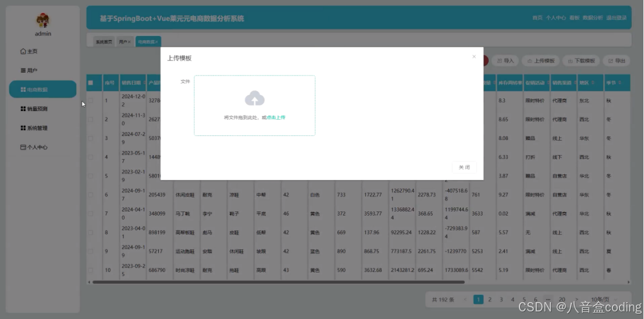Go to page 20
Screen dimensions: 644x319
click(562, 299)
